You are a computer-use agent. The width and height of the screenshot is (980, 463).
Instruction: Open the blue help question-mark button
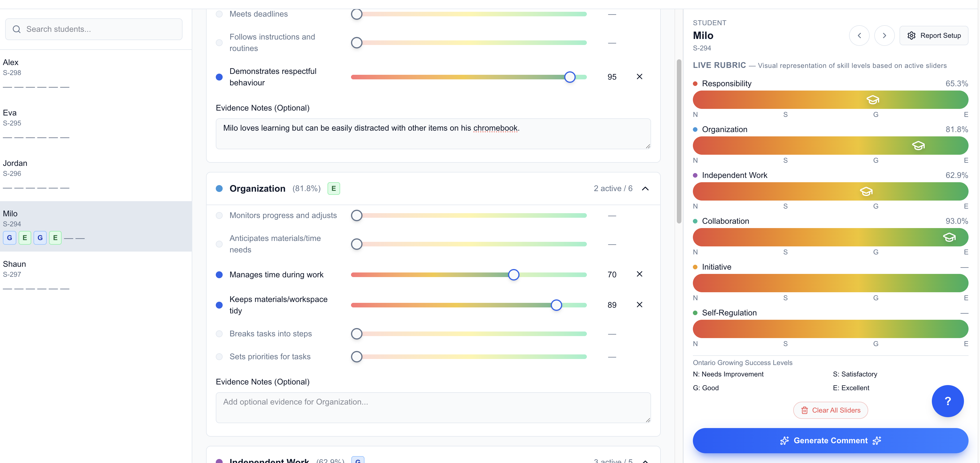pyautogui.click(x=947, y=401)
